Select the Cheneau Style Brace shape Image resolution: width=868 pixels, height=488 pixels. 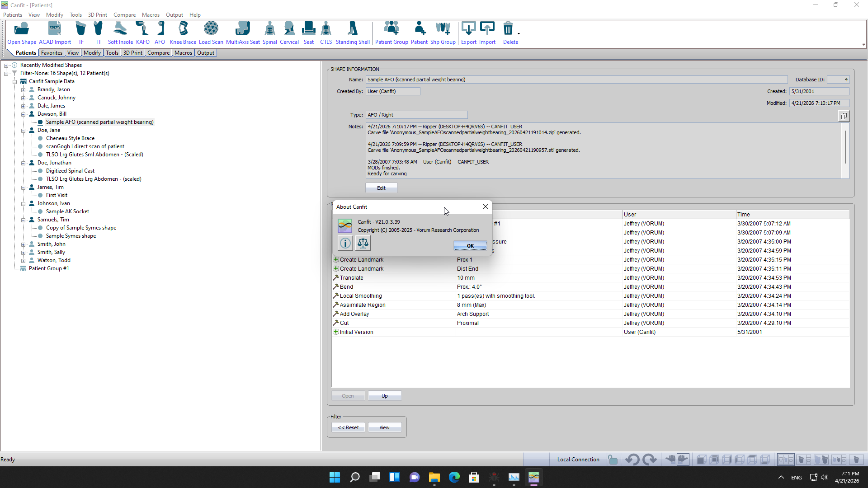(70, 138)
